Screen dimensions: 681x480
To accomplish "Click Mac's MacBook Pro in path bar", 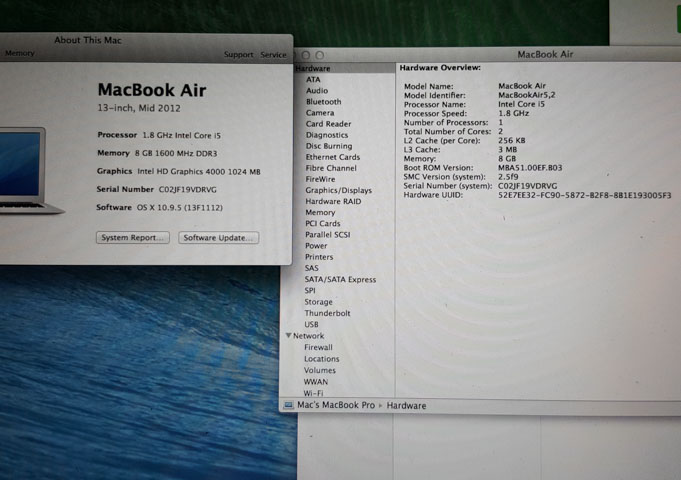I will click(x=336, y=405).
